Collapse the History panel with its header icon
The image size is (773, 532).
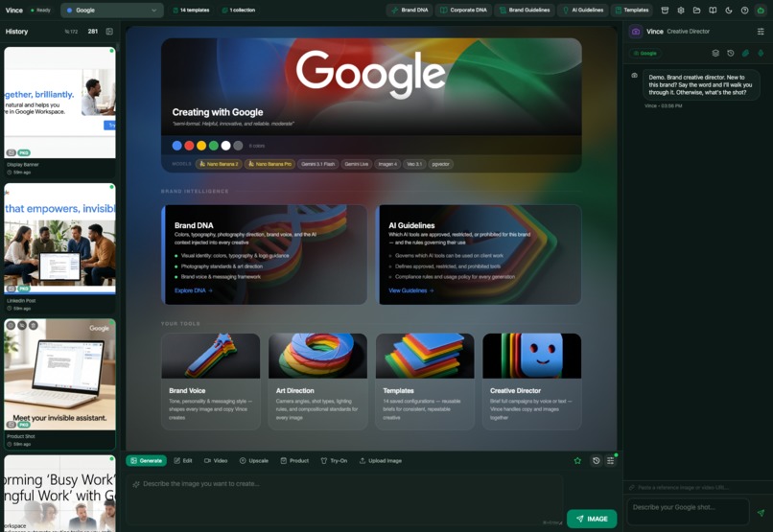(109, 31)
